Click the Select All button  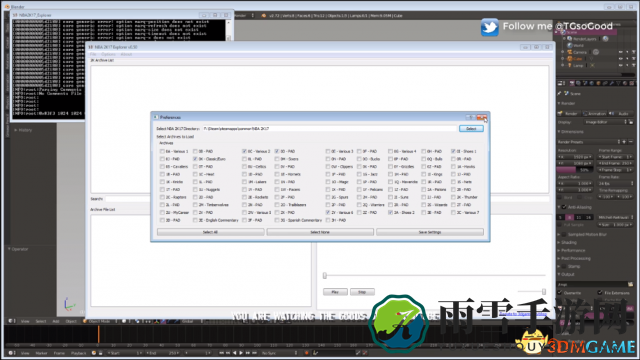pyautogui.click(x=210, y=232)
